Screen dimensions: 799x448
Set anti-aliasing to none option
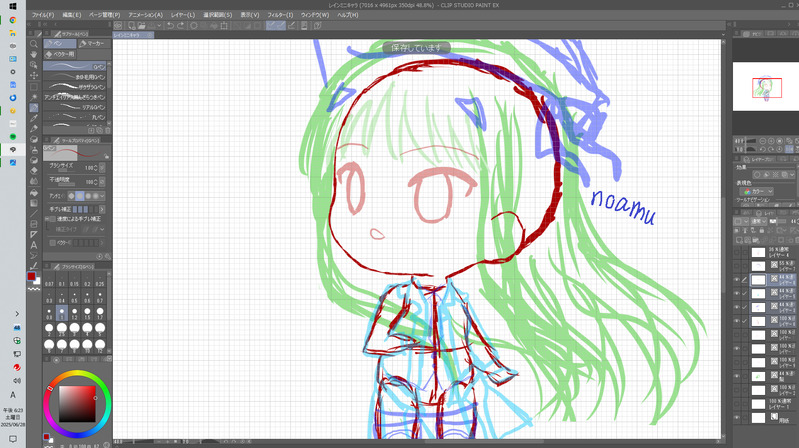tap(71, 196)
